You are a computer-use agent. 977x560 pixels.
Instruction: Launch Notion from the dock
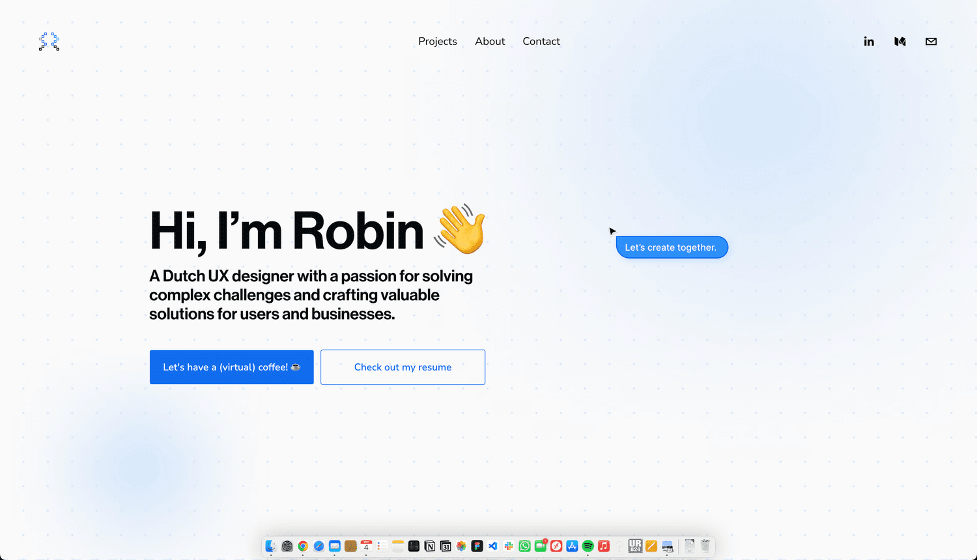(x=430, y=546)
